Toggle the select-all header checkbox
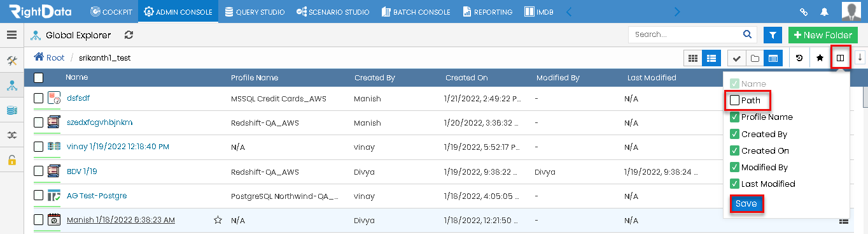The image size is (868, 234). tap(39, 78)
